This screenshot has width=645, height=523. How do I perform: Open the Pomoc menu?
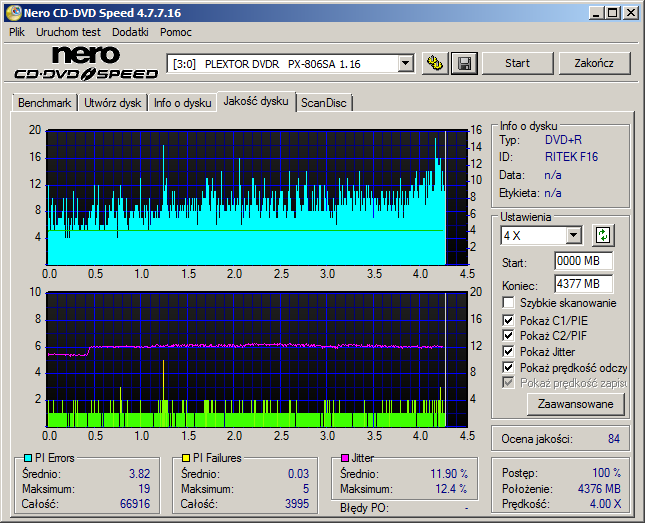(176, 32)
